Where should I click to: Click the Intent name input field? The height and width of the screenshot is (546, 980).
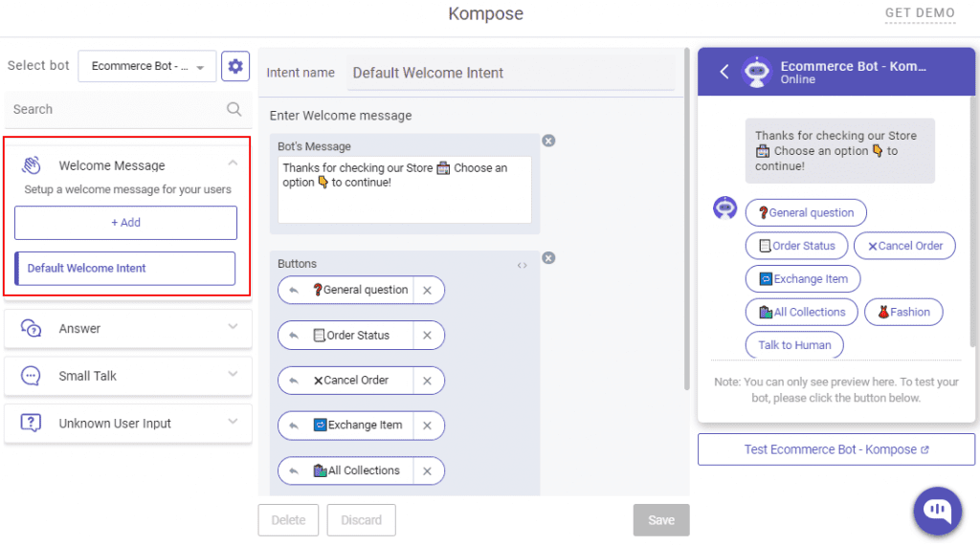(510, 73)
